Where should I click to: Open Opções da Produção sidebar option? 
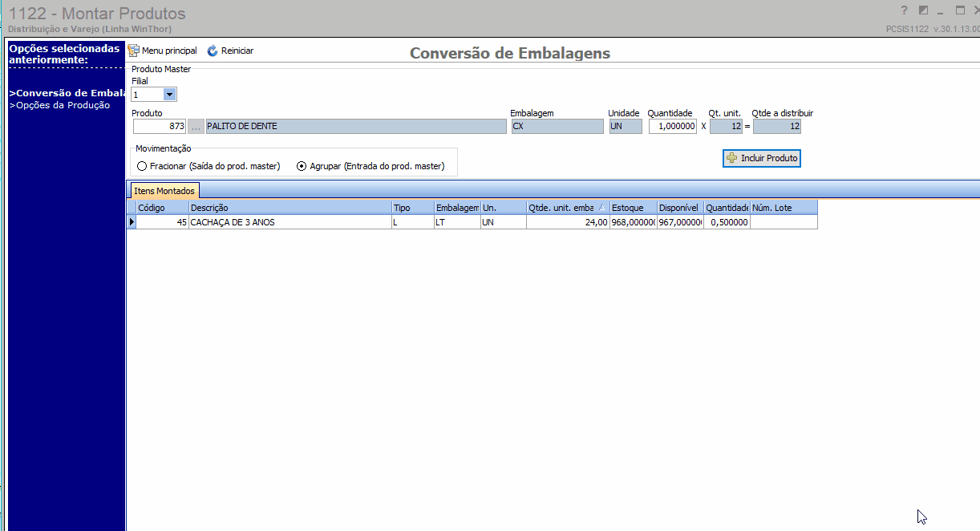tap(59, 105)
